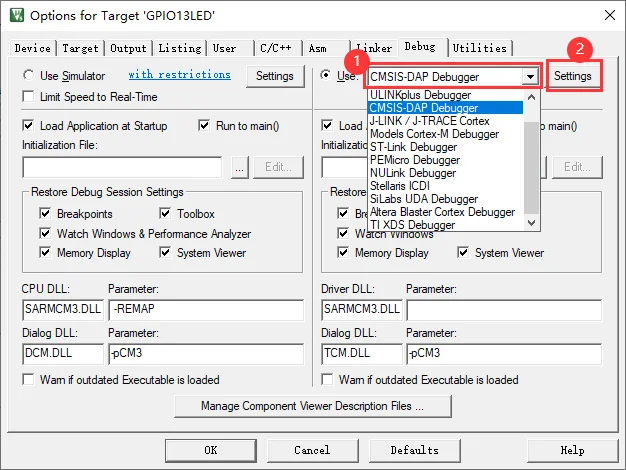Choose TI XDS Debugger option
The image size is (626, 470).
pos(446,225)
